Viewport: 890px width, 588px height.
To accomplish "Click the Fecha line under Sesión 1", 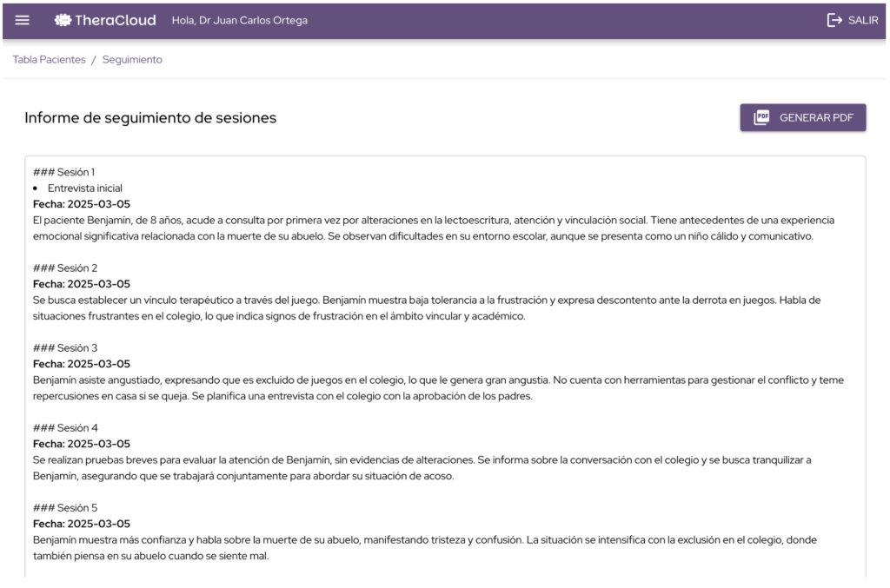I will (82, 204).
